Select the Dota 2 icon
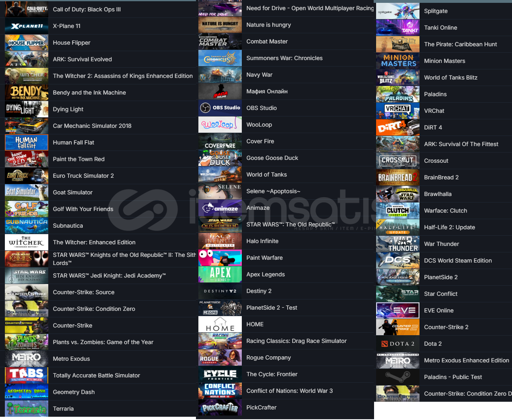 click(398, 344)
